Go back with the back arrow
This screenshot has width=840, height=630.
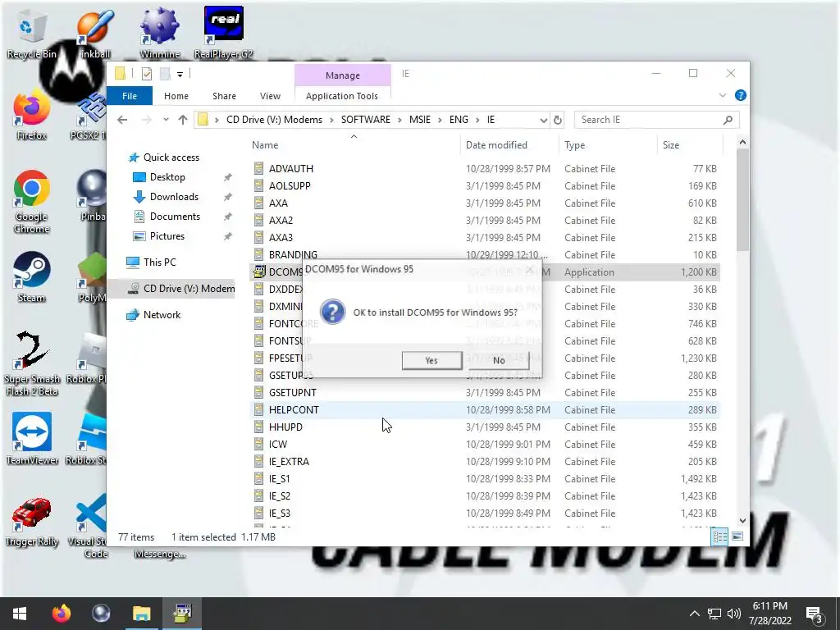click(x=123, y=120)
